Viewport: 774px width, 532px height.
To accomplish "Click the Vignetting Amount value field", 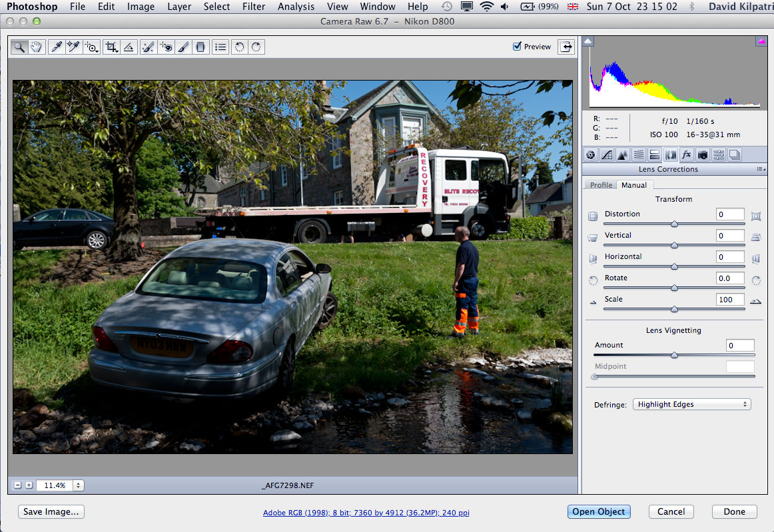I will click(740, 346).
